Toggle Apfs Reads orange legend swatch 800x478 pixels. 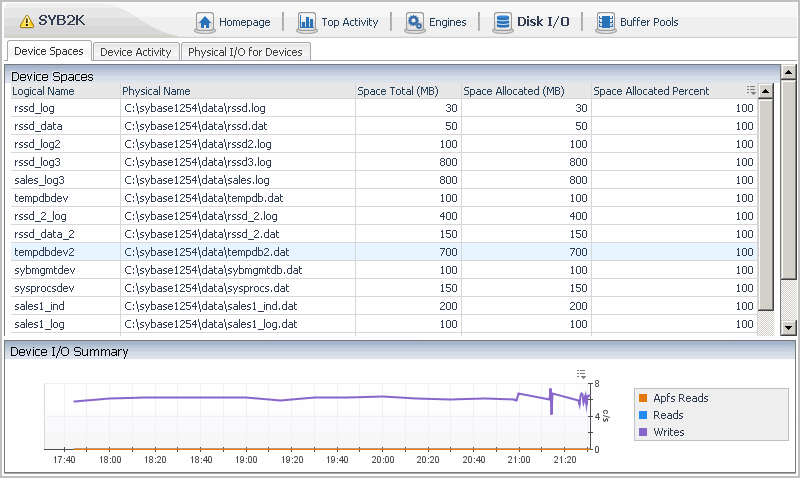pyautogui.click(x=643, y=398)
